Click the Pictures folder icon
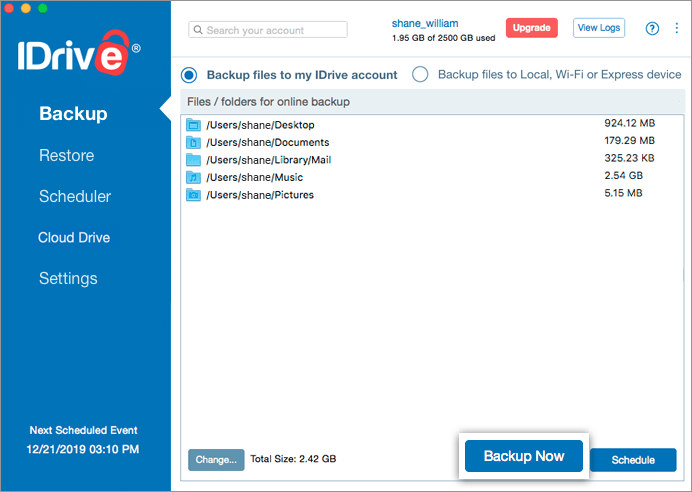The image size is (692, 492). [x=193, y=195]
